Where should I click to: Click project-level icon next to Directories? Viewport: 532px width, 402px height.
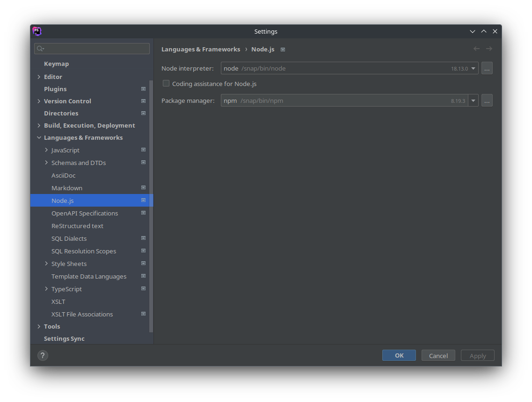(143, 113)
